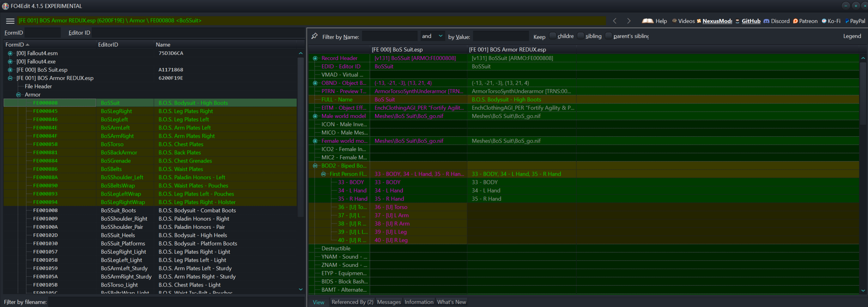Expand the [00] Fallout4.esm node

[10, 53]
